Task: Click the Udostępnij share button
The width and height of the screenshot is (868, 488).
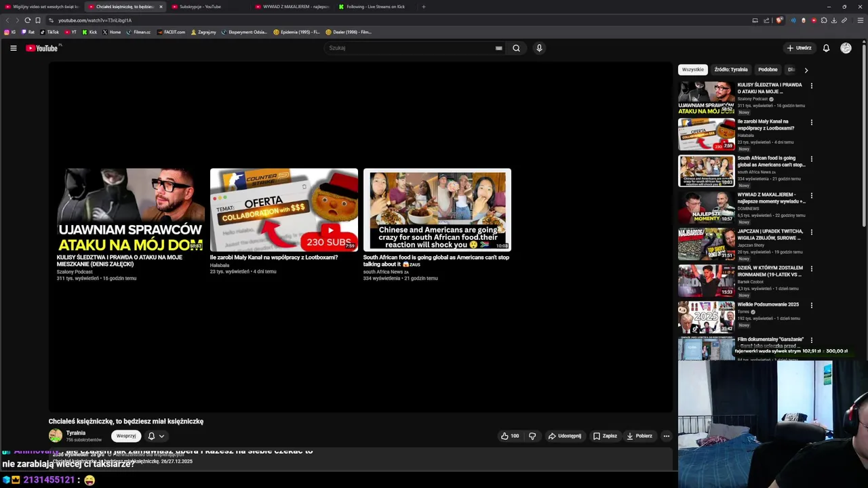Action: coord(565,436)
